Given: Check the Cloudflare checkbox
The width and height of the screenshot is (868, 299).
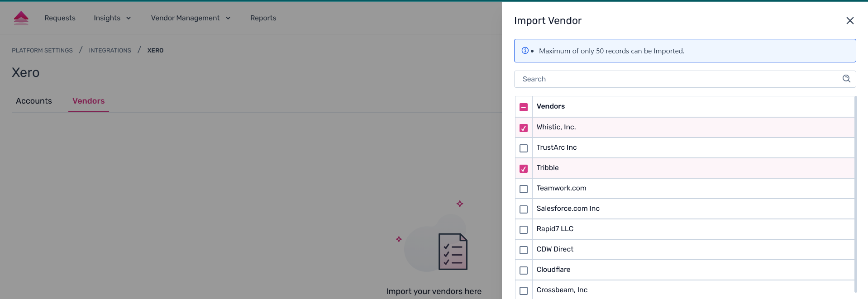Looking at the screenshot, I should (524, 271).
